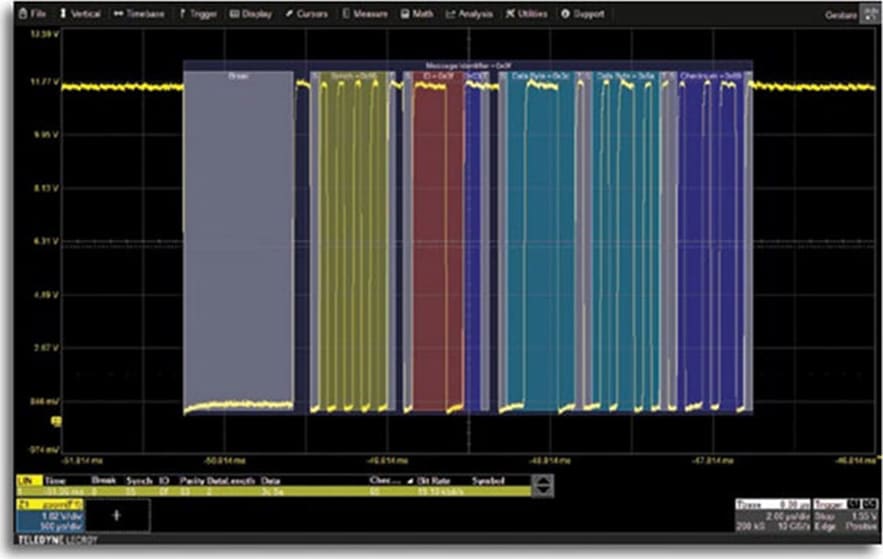Click the Gesture label in the menu bar
Image resolution: width=883 pixels, height=559 pixels.
tap(841, 15)
